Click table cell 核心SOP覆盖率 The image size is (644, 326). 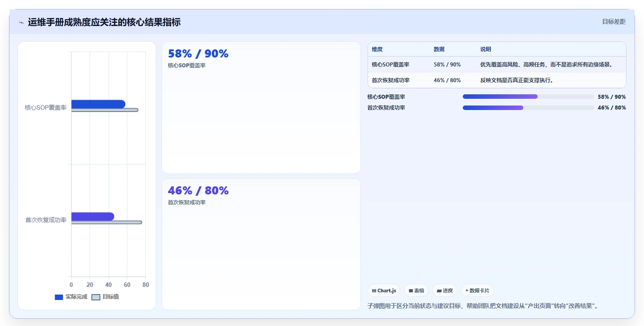pos(390,65)
